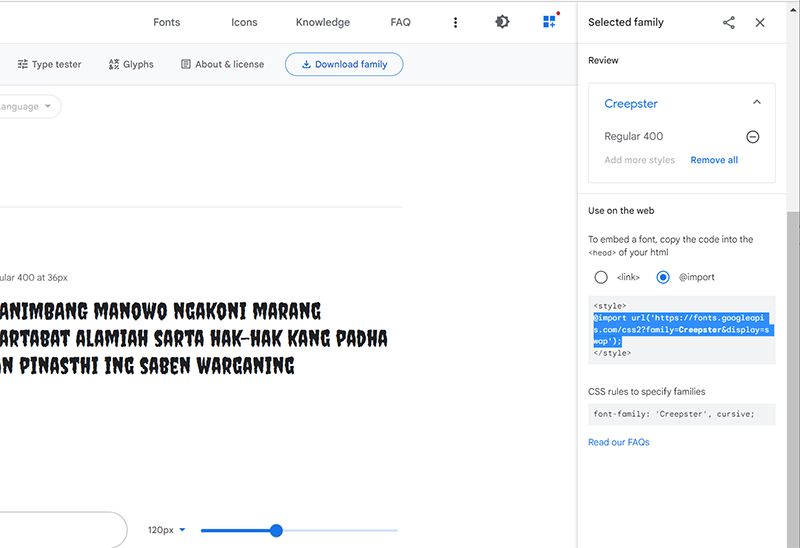The height and width of the screenshot is (548, 800).
Task: Click the Download family button
Action: tap(344, 64)
